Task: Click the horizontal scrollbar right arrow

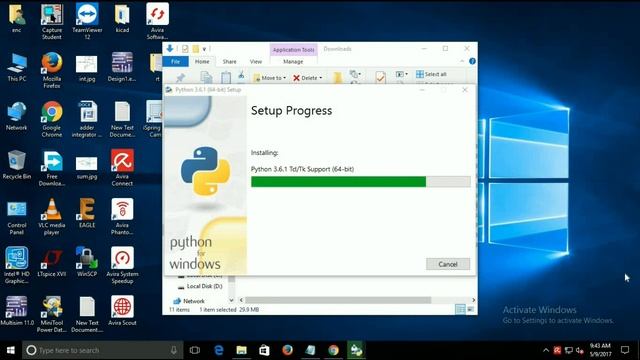Action: [473, 300]
